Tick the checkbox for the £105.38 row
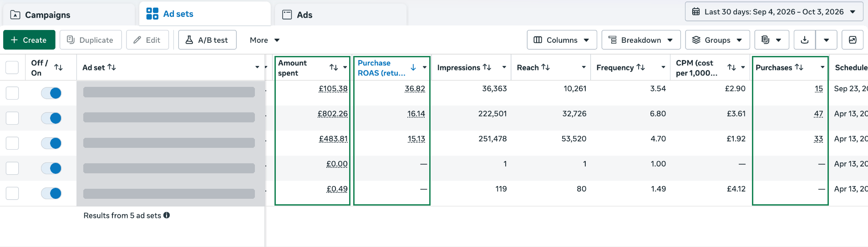868x247 pixels. [12, 93]
